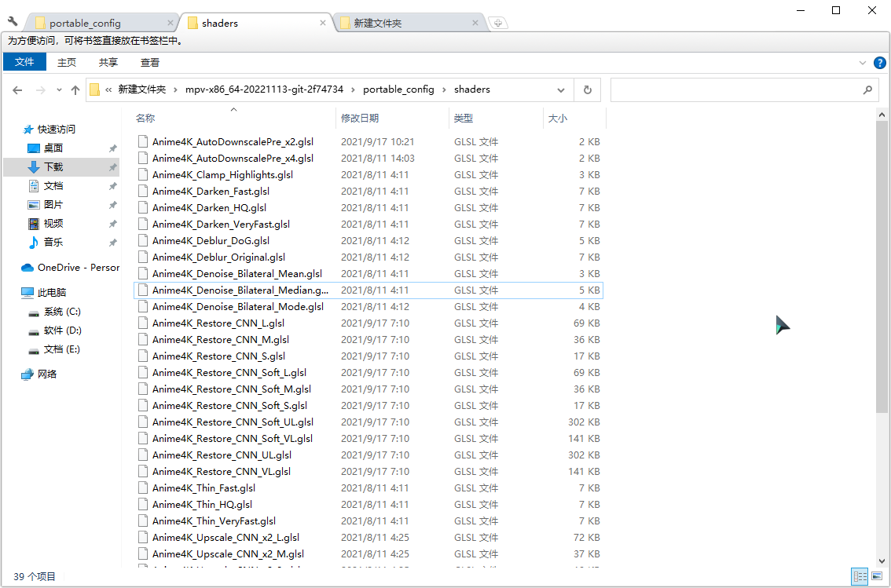The width and height of the screenshot is (891, 588).
Task: Switch to the 新建文件夹 tab
Action: coord(408,23)
